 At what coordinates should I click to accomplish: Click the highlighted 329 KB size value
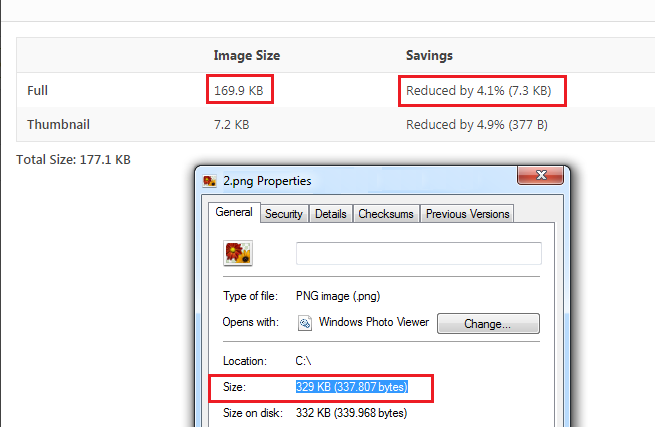[352, 387]
